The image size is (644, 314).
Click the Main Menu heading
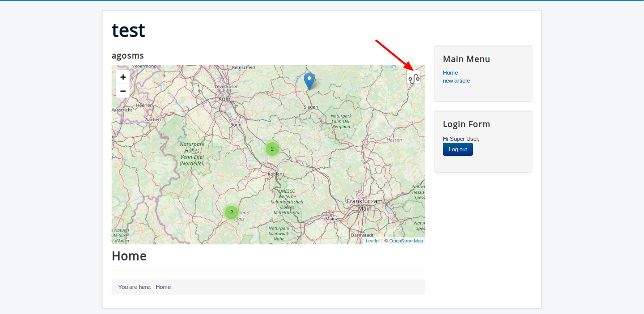click(x=466, y=59)
